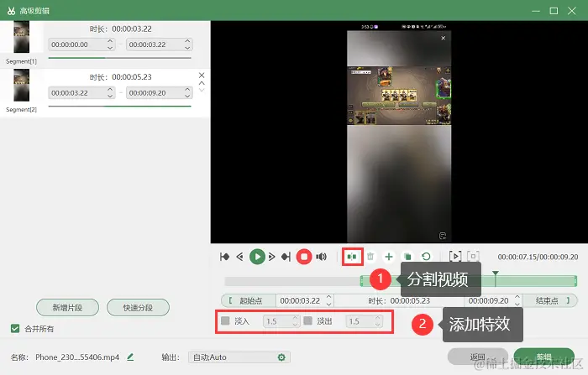Increase Segment[1] start time with up arrow
The width and height of the screenshot is (588, 375).
(x=110, y=41)
